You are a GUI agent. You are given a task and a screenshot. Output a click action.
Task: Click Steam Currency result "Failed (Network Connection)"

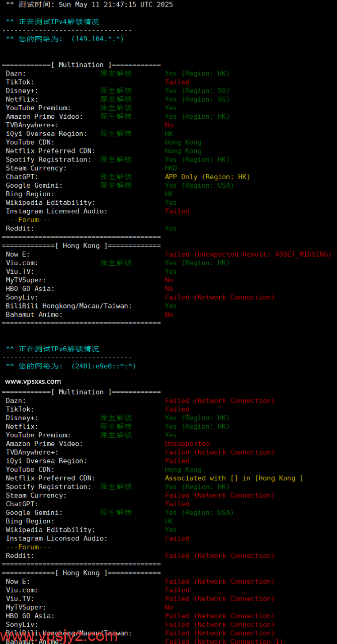click(220, 495)
